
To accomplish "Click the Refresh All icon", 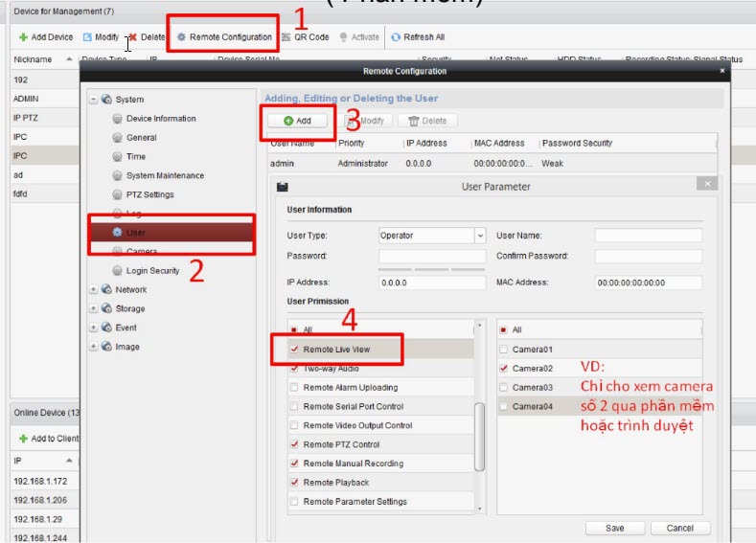I will point(395,37).
